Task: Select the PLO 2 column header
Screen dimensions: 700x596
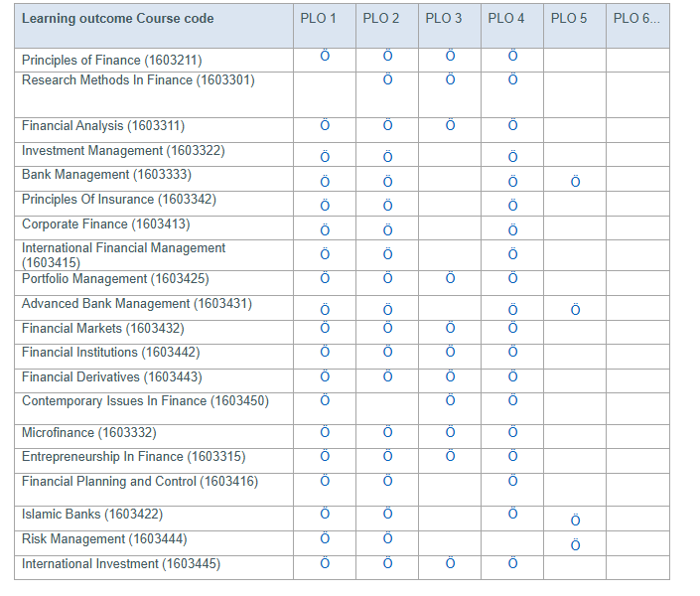Action: [x=381, y=18]
